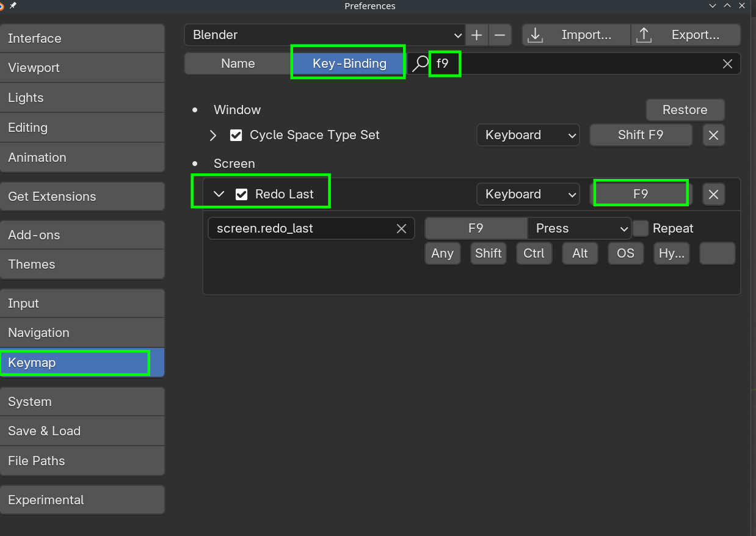Click the Blender logo in title bar

(2, 6)
